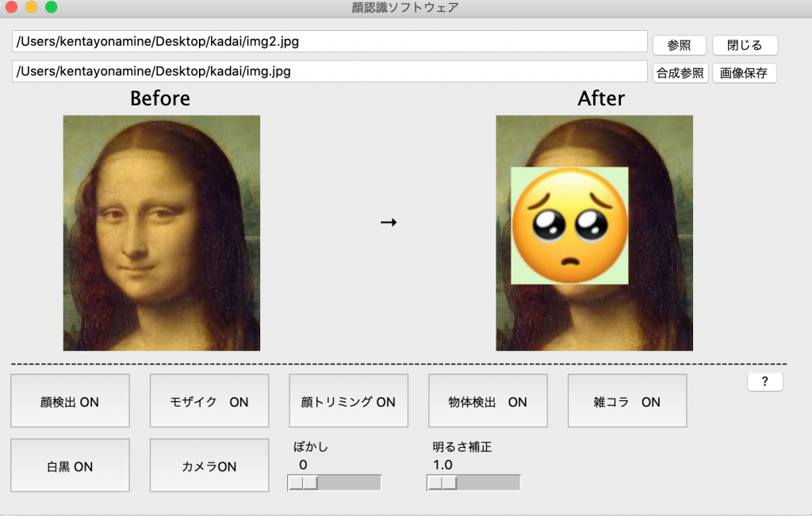Click the 明るさ補正 brightness slider
812x516 pixels.
(473, 483)
